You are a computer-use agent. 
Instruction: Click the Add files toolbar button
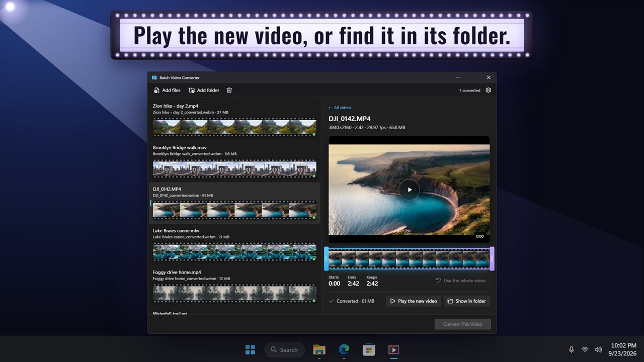coord(167,90)
